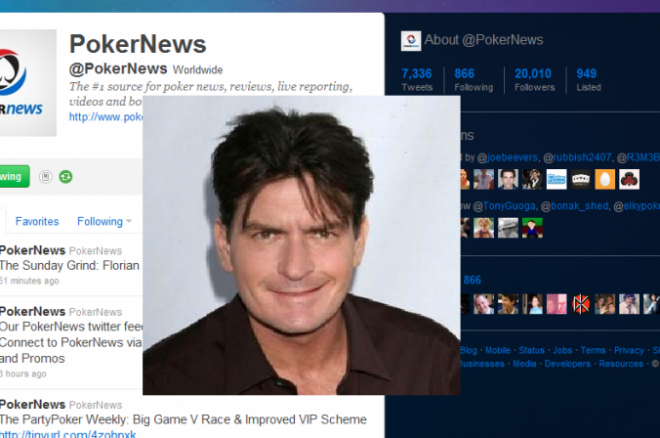Switch to the Favorites tab
This screenshot has width=660, height=438.
(x=37, y=221)
